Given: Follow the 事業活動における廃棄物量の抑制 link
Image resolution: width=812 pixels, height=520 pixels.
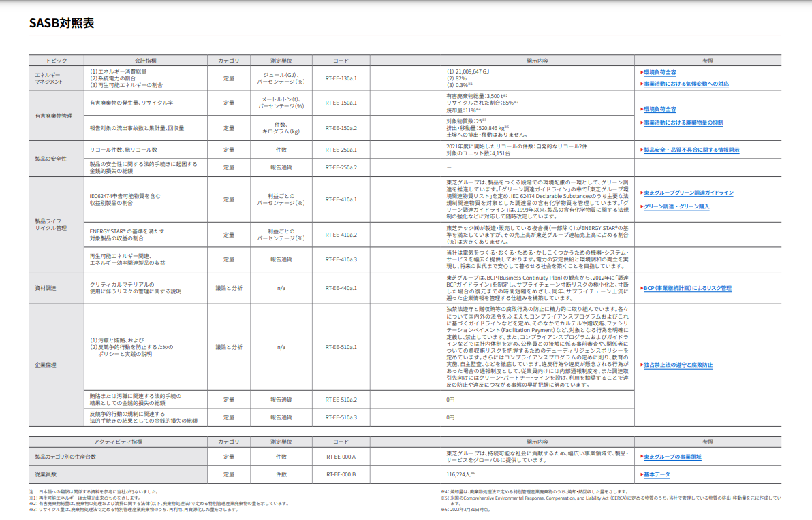Looking at the screenshot, I should (x=683, y=123).
